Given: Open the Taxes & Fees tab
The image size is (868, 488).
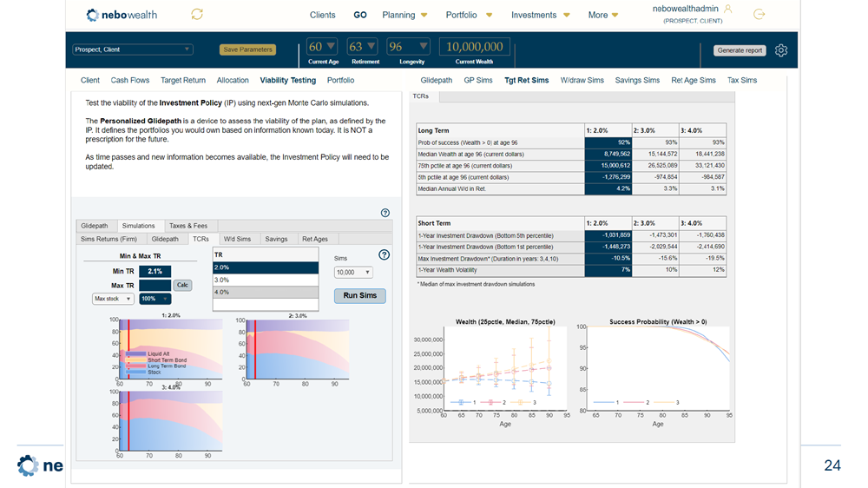Looking at the screenshot, I should tap(189, 226).
